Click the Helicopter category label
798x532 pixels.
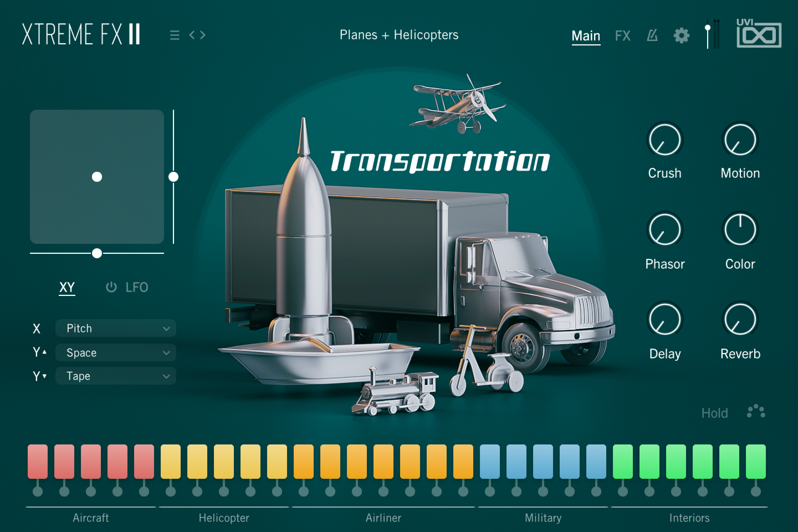(224, 518)
